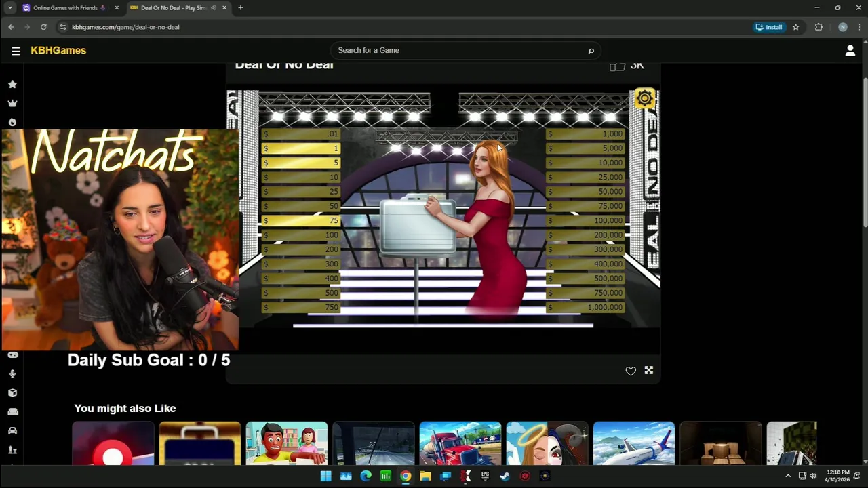Viewport: 868px width, 488px height.
Task: Open the red truck game thumbnail
Action: pos(460,443)
